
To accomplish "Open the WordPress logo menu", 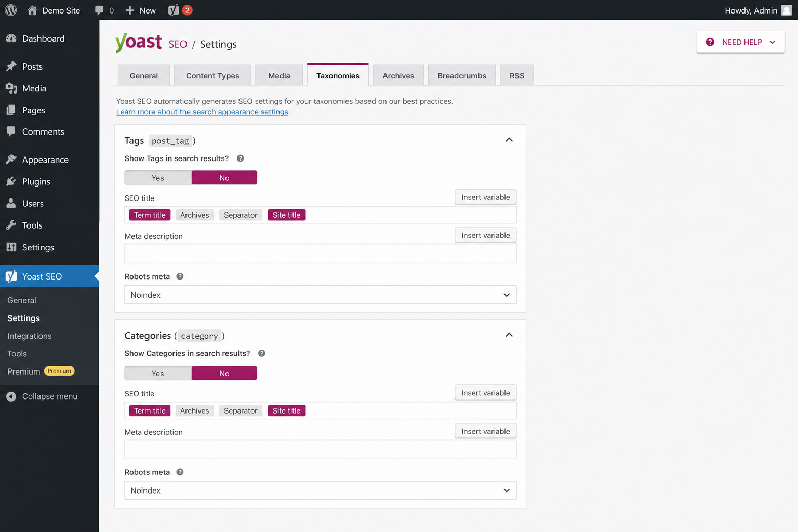I will (x=10, y=10).
